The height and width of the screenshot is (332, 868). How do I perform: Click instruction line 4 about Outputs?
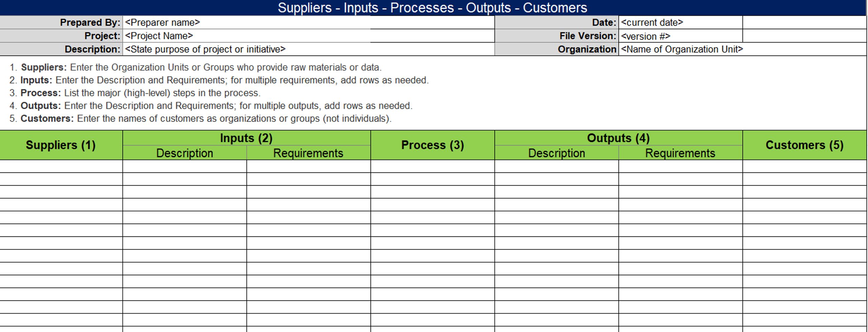click(211, 106)
